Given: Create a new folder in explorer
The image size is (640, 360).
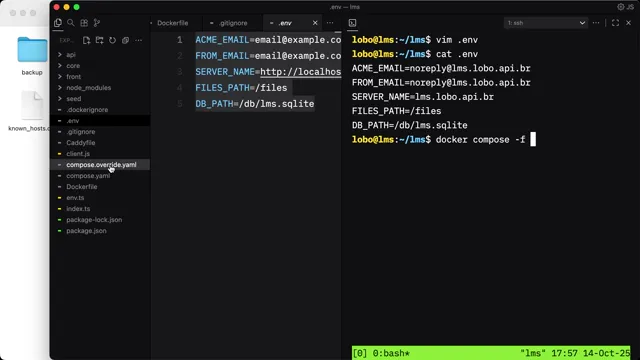Looking at the screenshot, I should click(x=99, y=40).
